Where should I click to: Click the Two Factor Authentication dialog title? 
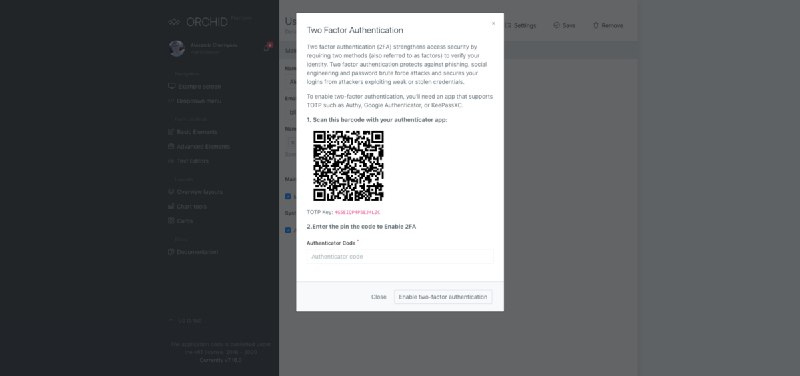[355, 31]
